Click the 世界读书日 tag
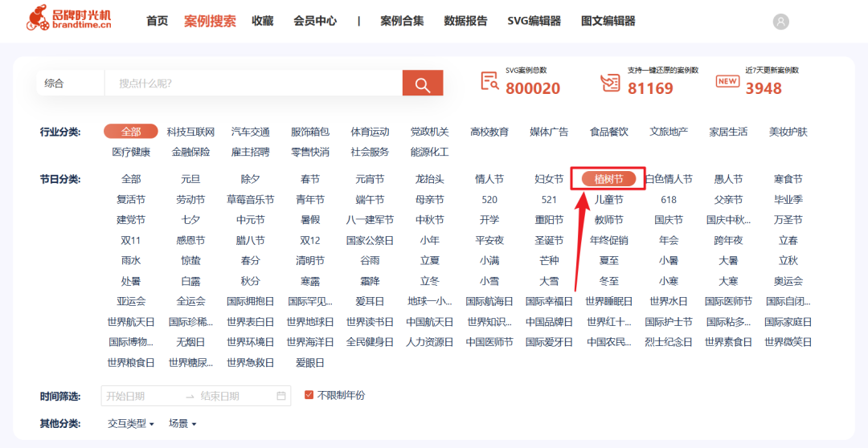Viewport: 868px width, 448px height. tap(370, 322)
